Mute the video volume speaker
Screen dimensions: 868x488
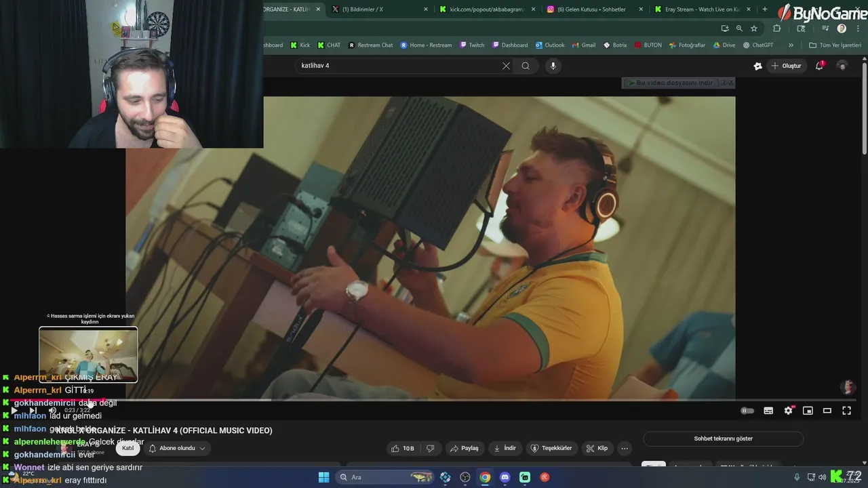coord(52,410)
